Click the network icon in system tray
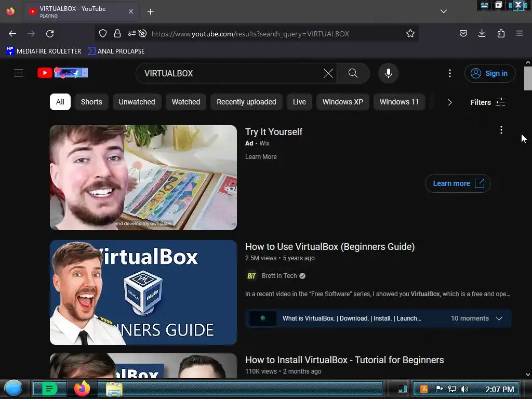Image resolution: width=532 pixels, height=399 pixels. 452,389
